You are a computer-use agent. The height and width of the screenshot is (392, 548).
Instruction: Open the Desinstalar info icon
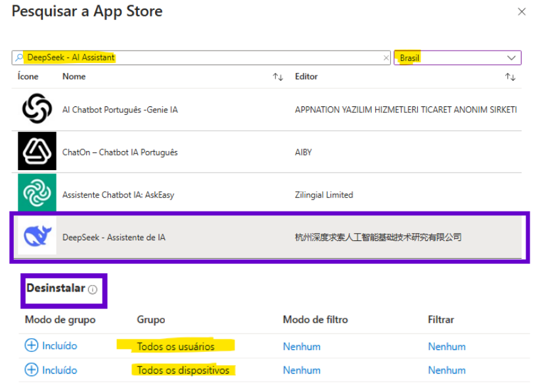93,290
